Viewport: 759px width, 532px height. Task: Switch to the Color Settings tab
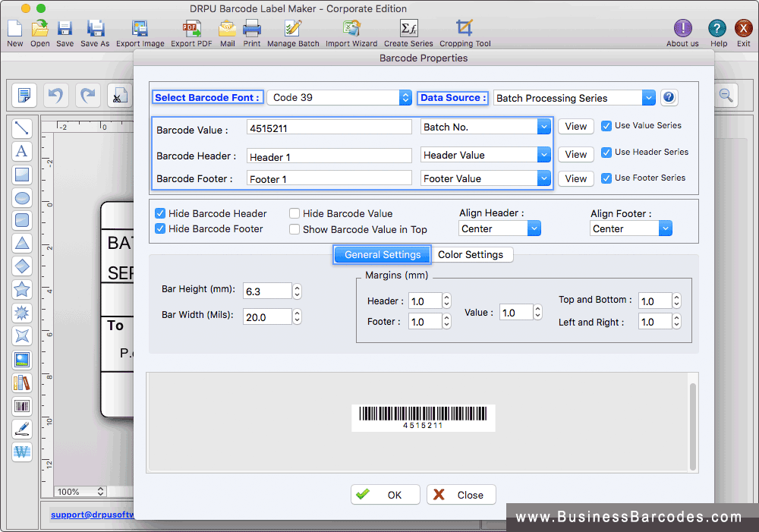(471, 255)
